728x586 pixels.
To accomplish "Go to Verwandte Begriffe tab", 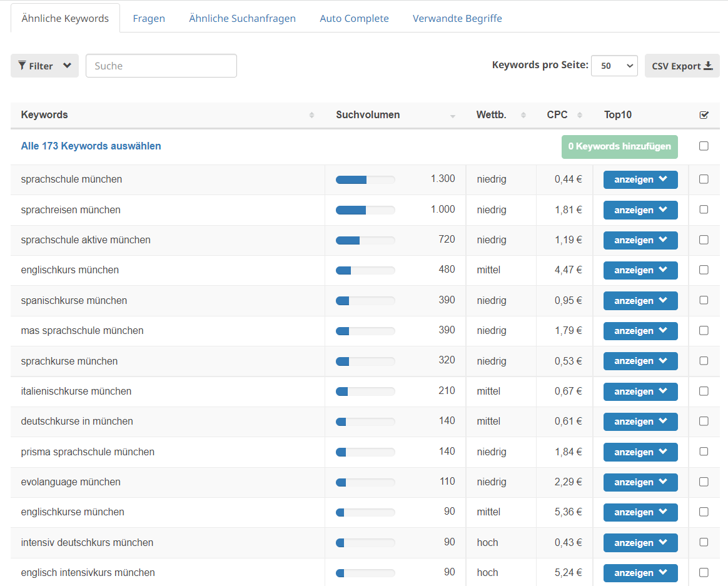I will pyautogui.click(x=457, y=18).
